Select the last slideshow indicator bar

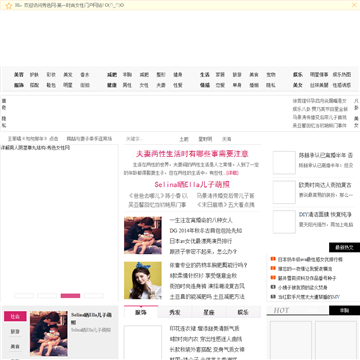(94, 296)
